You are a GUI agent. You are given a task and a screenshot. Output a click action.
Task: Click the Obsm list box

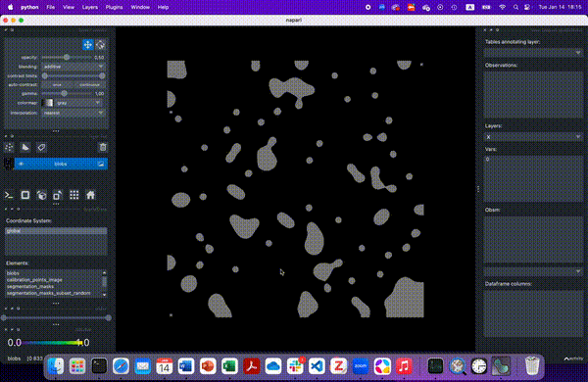[x=533, y=240]
